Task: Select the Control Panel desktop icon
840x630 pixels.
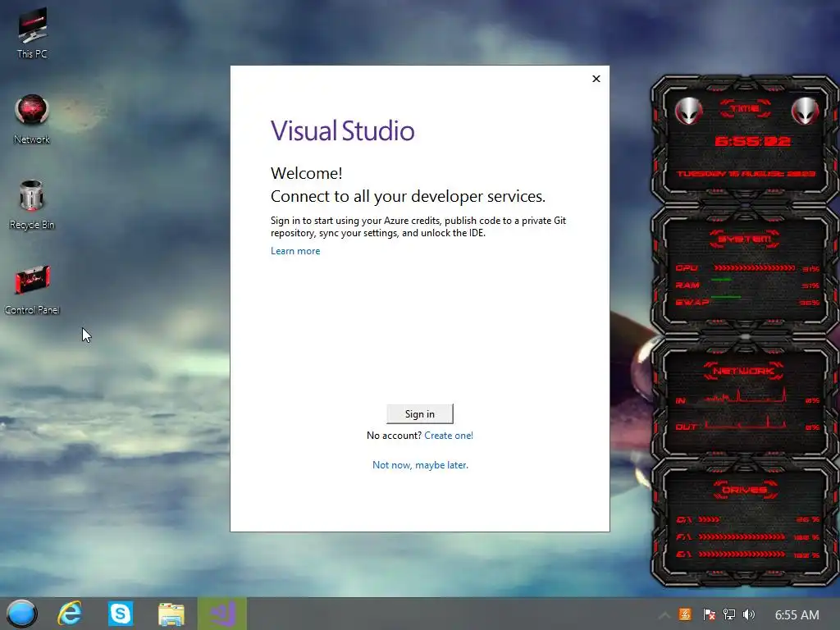Action: [32, 290]
